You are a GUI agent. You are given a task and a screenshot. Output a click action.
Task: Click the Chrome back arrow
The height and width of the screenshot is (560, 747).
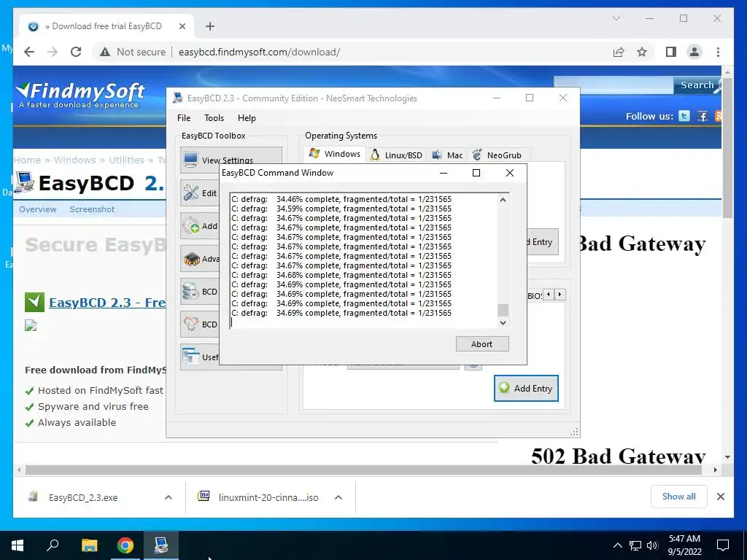point(29,52)
